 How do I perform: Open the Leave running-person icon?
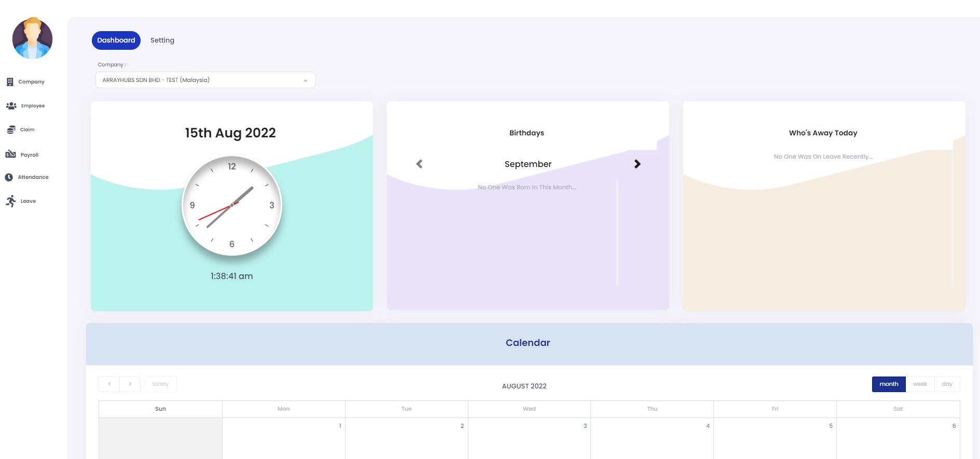coord(11,201)
